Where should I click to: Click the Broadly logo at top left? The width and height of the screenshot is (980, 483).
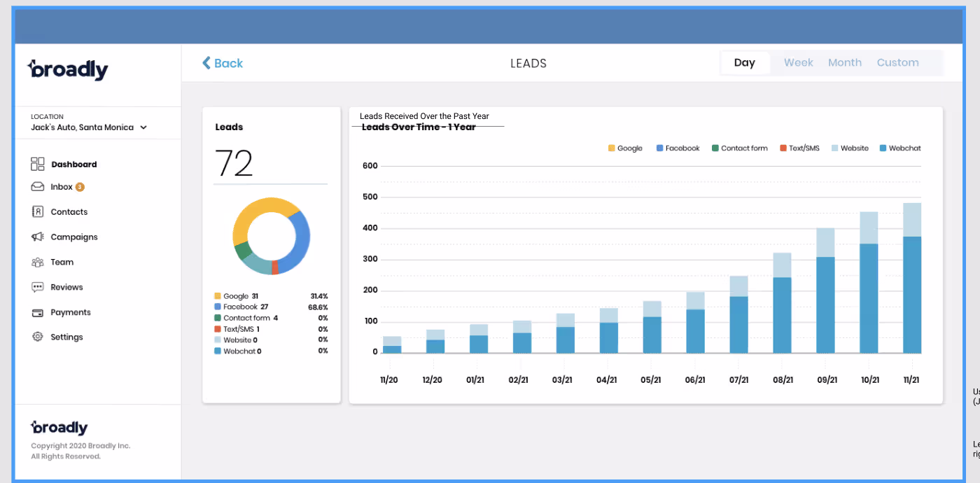[68, 69]
